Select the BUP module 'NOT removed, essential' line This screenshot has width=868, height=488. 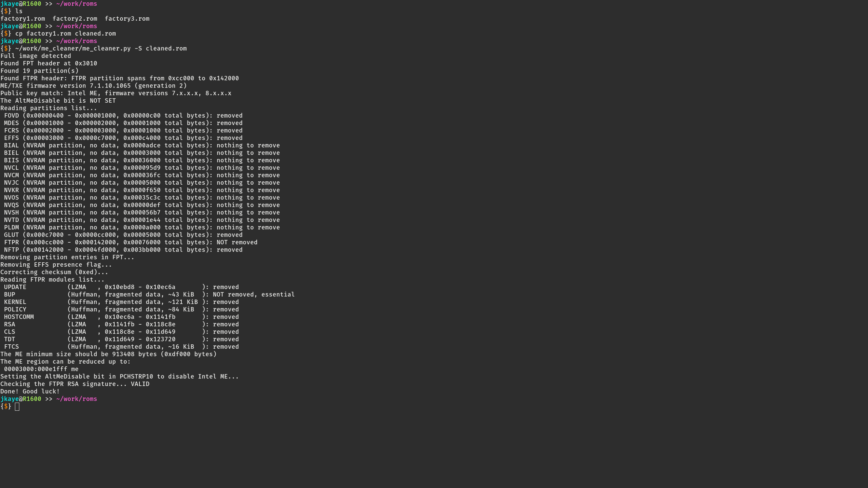pos(149,294)
